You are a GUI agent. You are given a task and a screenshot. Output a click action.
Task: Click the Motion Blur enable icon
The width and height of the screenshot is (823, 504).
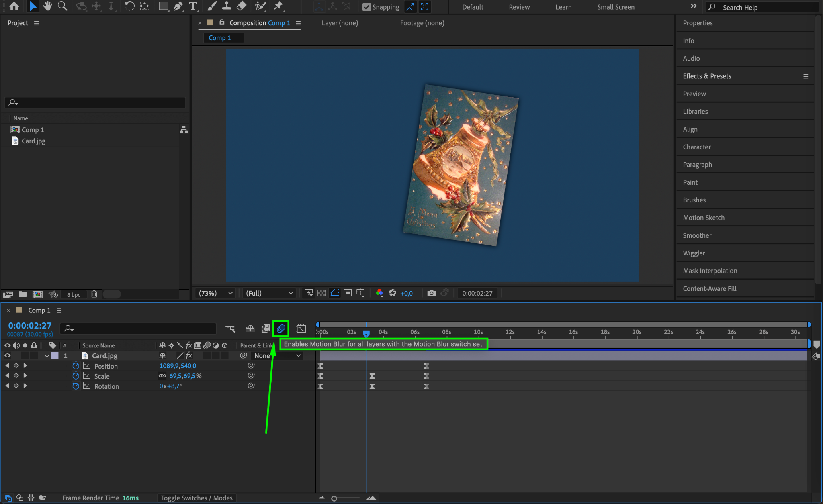(281, 329)
